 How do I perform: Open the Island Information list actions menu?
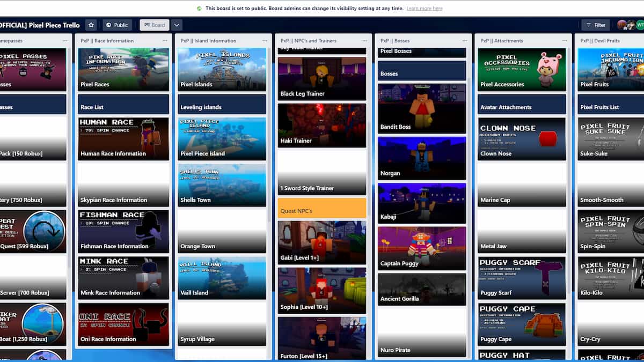point(265,41)
